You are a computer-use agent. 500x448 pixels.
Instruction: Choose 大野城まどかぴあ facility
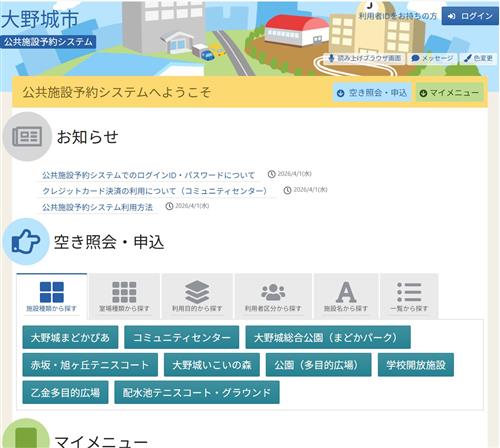click(70, 337)
